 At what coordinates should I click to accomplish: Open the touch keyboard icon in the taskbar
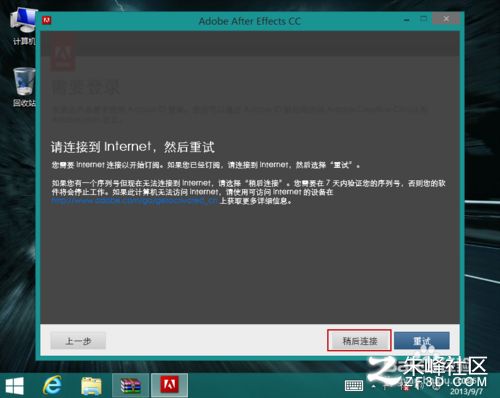point(354,386)
